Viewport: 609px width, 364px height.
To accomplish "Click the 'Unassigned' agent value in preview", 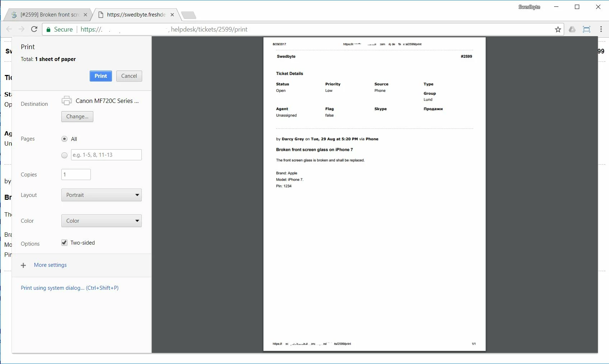I will (286, 115).
